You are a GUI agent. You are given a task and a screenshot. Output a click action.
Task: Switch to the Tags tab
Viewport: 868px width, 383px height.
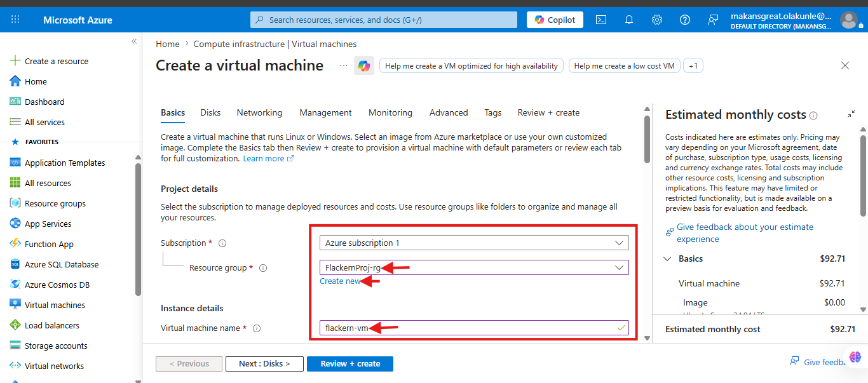[493, 112]
